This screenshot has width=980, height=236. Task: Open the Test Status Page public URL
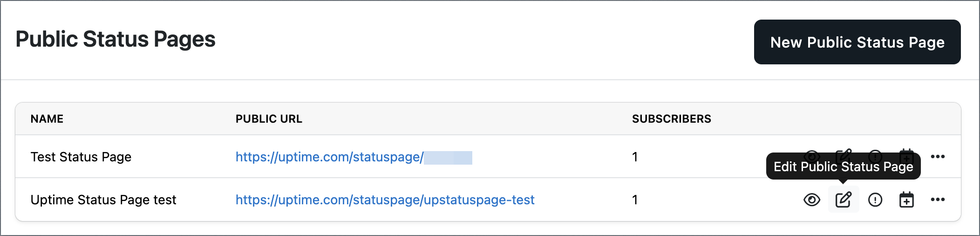(x=354, y=157)
